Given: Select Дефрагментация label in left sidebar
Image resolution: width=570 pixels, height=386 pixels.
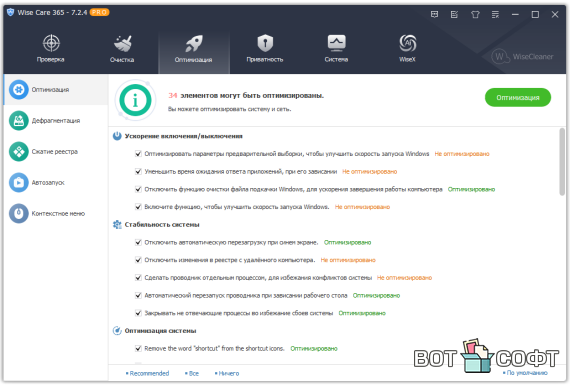Looking at the screenshot, I should tap(56, 121).
